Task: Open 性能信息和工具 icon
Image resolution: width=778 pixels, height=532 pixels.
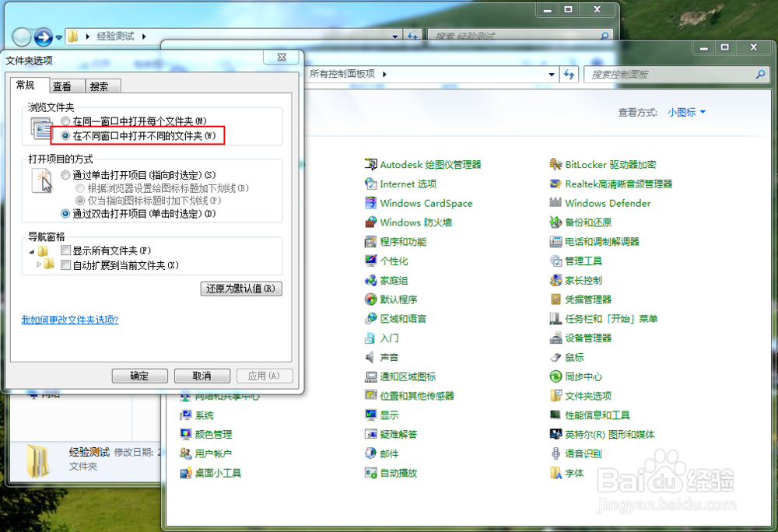Action: click(x=555, y=415)
